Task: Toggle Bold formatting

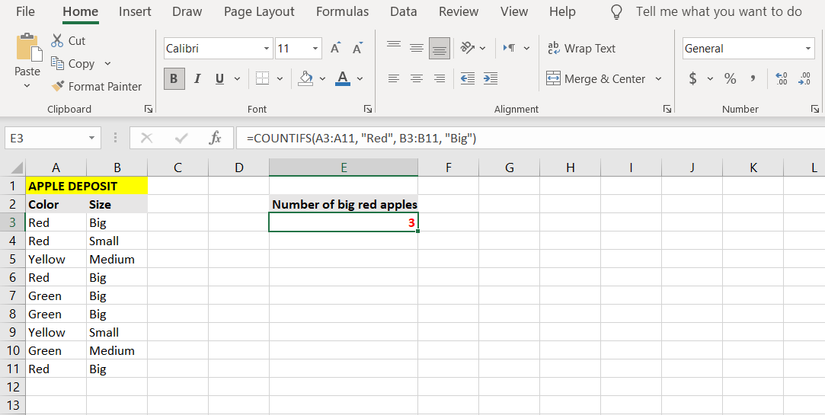Action: tap(174, 79)
